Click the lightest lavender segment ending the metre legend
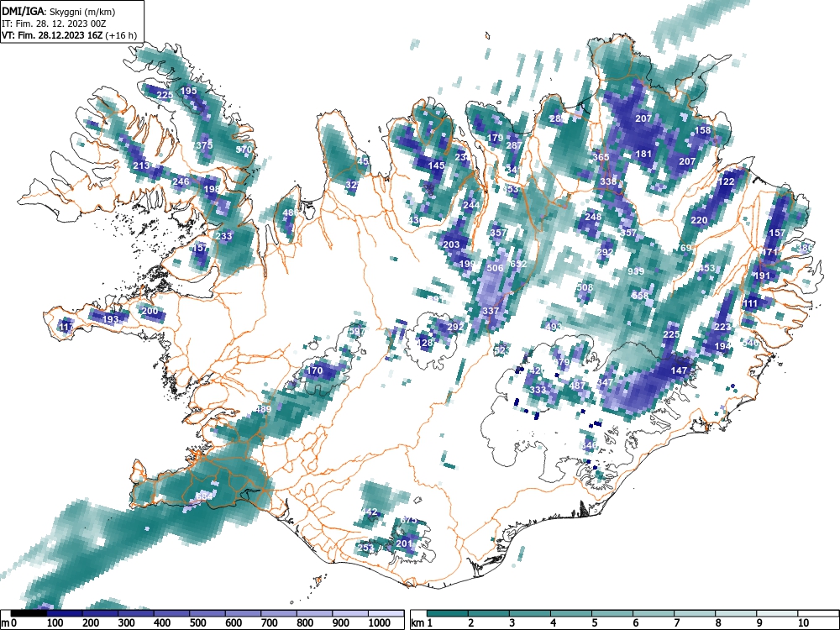This screenshot has width=840, height=630. [386, 613]
